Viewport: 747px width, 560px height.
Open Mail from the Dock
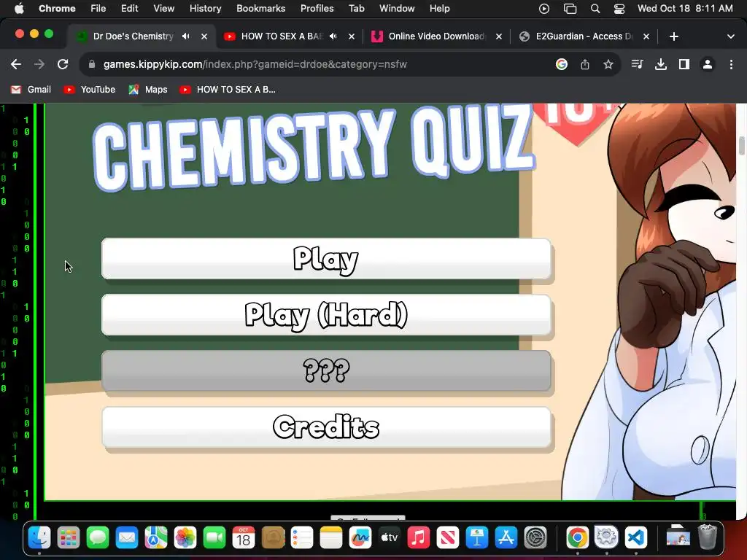(x=127, y=538)
